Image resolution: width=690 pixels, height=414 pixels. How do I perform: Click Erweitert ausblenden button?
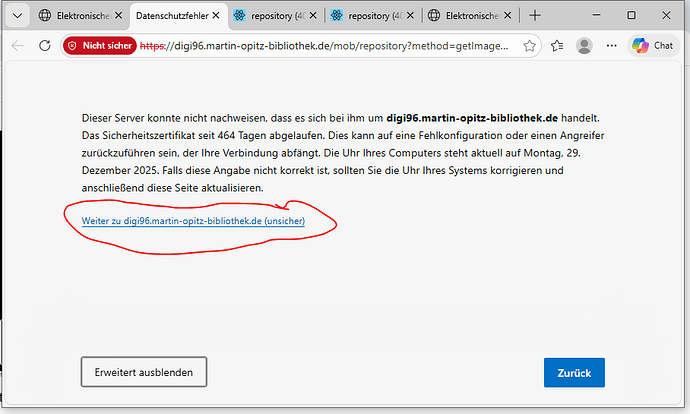pos(144,372)
